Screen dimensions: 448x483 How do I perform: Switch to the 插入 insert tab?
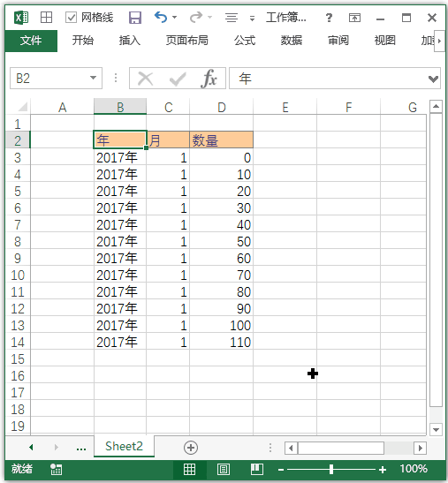(x=130, y=41)
